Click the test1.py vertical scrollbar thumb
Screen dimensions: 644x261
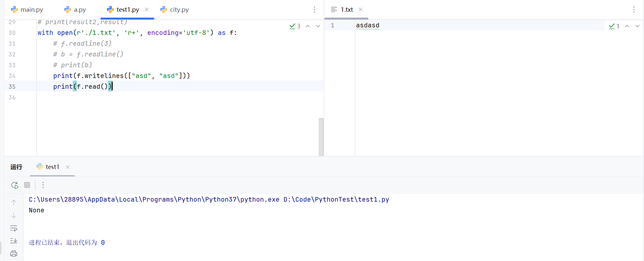pos(321,137)
